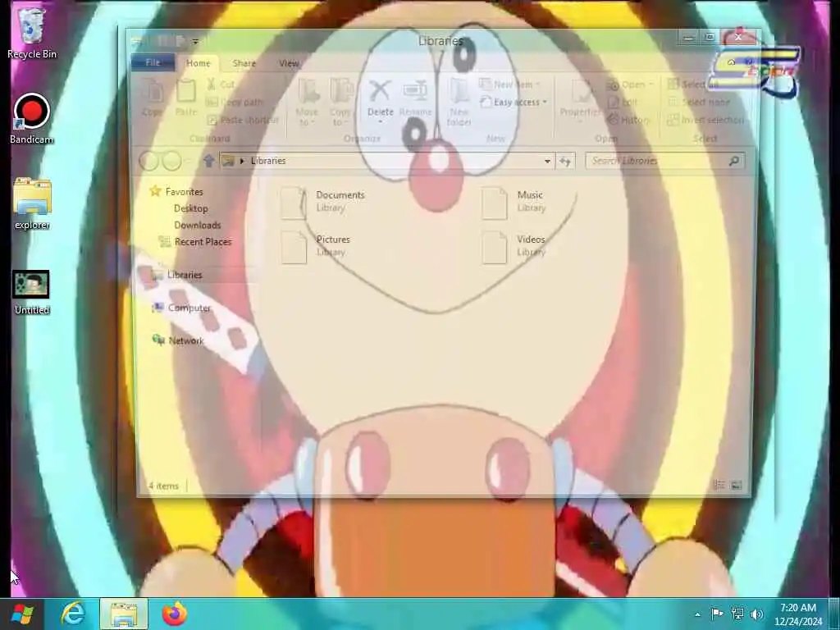Click the Libraries breadcrumb in address bar
Image resolution: width=840 pixels, height=630 pixels.
pyautogui.click(x=268, y=161)
